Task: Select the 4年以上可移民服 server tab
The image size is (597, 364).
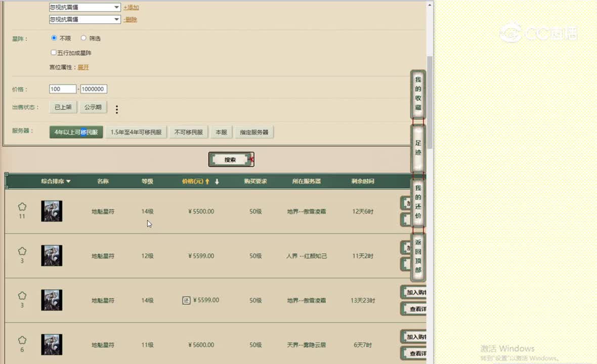Action: click(x=76, y=132)
